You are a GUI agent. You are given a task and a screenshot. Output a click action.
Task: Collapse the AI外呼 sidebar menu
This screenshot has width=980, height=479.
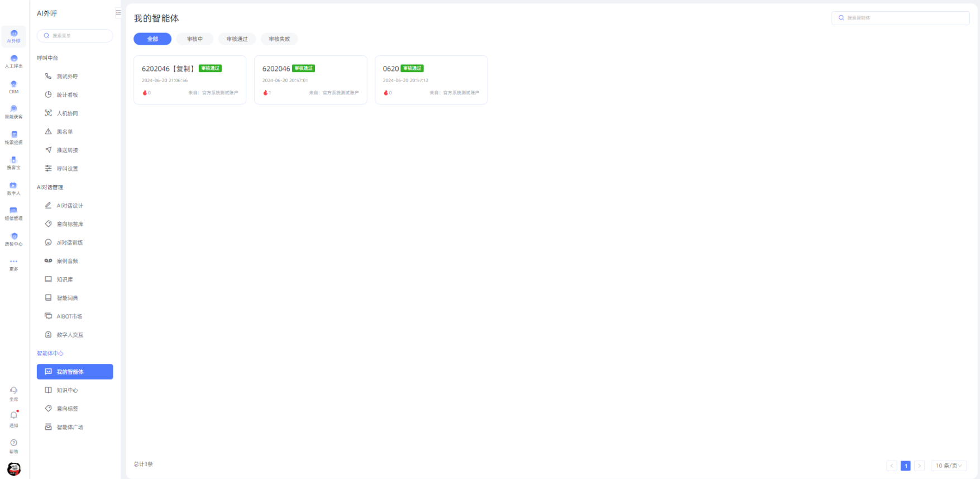118,12
